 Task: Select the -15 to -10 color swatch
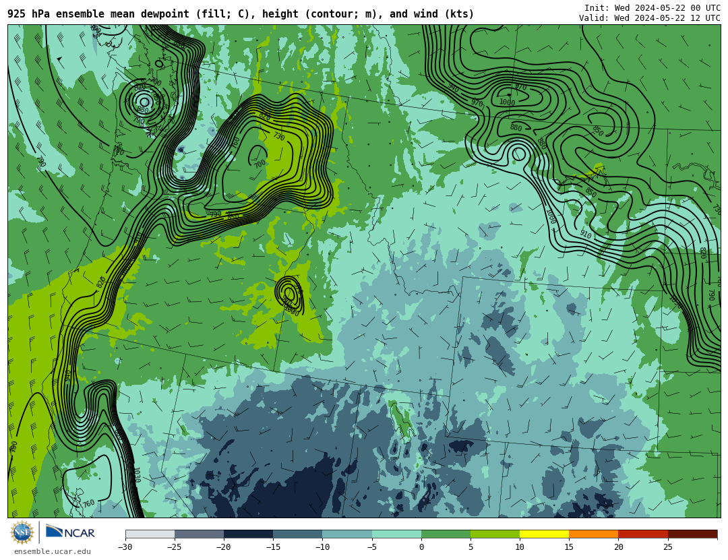click(298, 534)
